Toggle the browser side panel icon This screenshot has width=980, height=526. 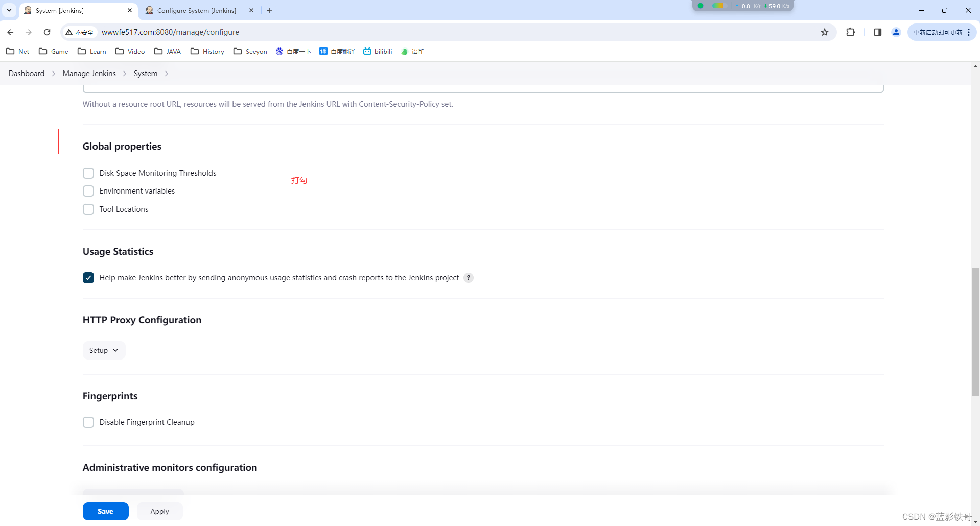pyautogui.click(x=878, y=32)
